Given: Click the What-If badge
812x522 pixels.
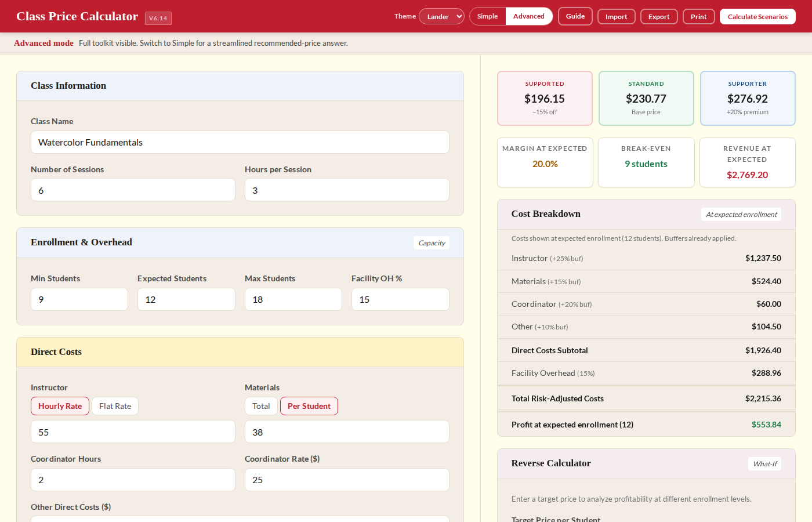Looking at the screenshot, I should click(x=765, y=464).
